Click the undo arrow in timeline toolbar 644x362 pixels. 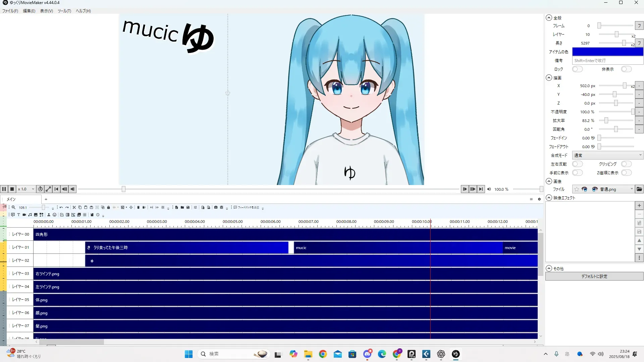point(61,207)
